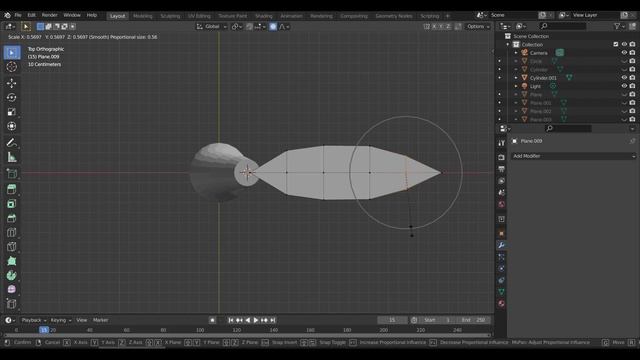Select the Cursor tool

pos(11,67)
